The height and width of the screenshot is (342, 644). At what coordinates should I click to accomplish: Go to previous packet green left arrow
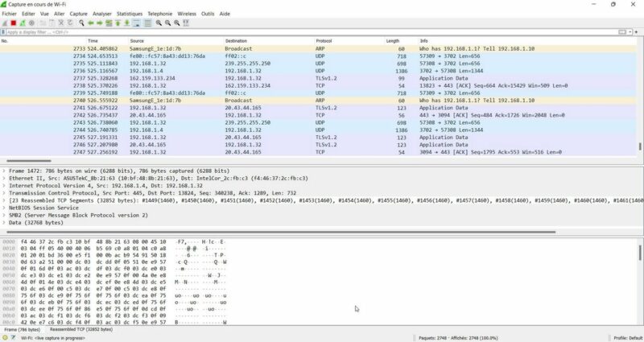[90, 23]
